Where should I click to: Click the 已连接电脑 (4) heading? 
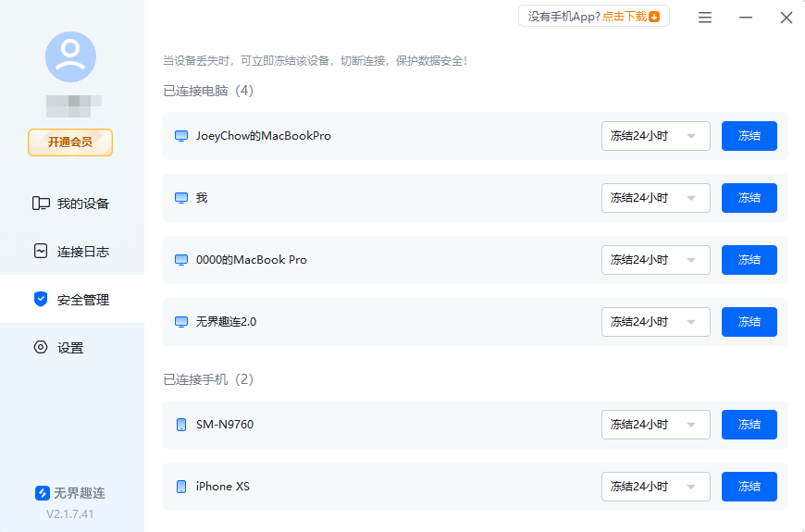208,91
